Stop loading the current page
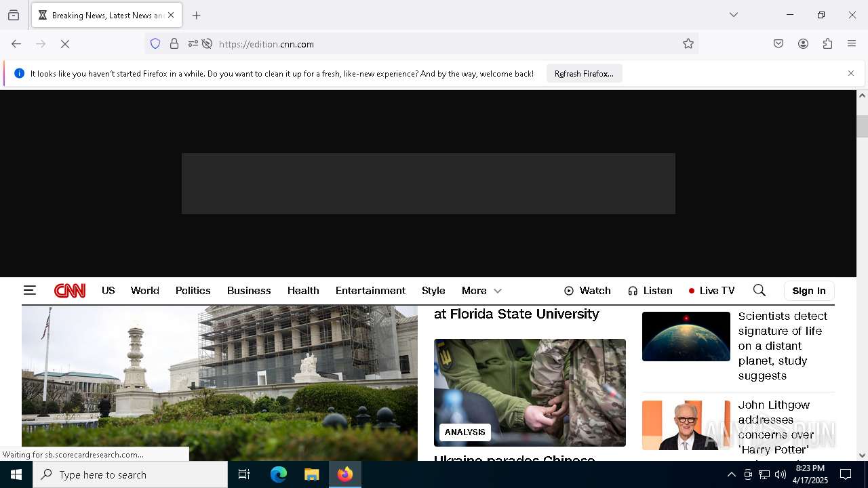Viewport: 868px width, 488px height. pos(65,44)
